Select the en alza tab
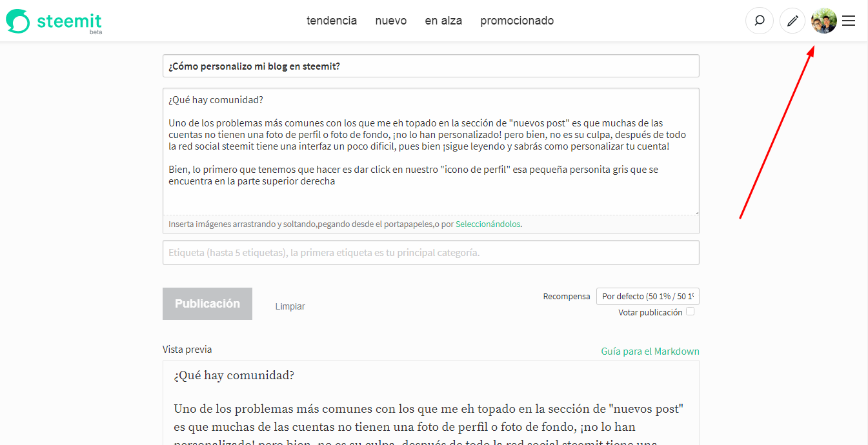868x445 pixels. click(443, 21)
